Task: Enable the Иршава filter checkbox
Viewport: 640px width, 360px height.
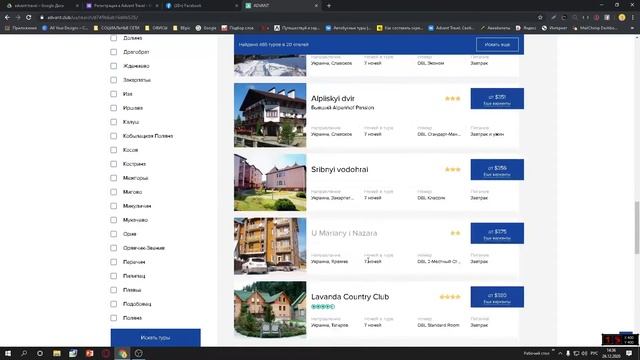Action: click(x=113, y=108)
